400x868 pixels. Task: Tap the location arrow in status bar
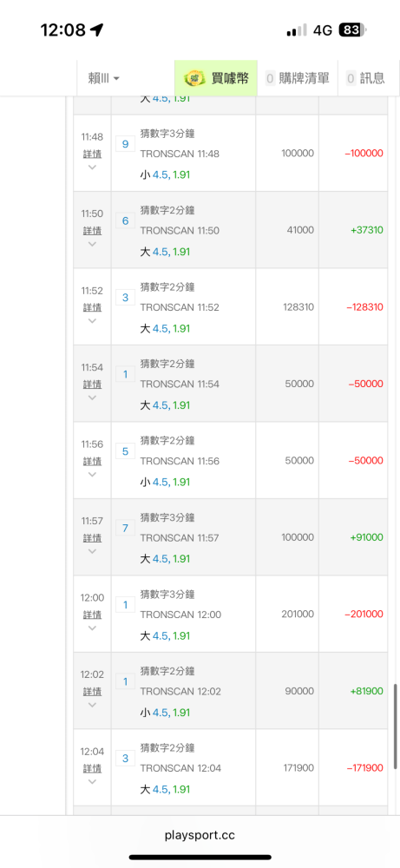97,30
